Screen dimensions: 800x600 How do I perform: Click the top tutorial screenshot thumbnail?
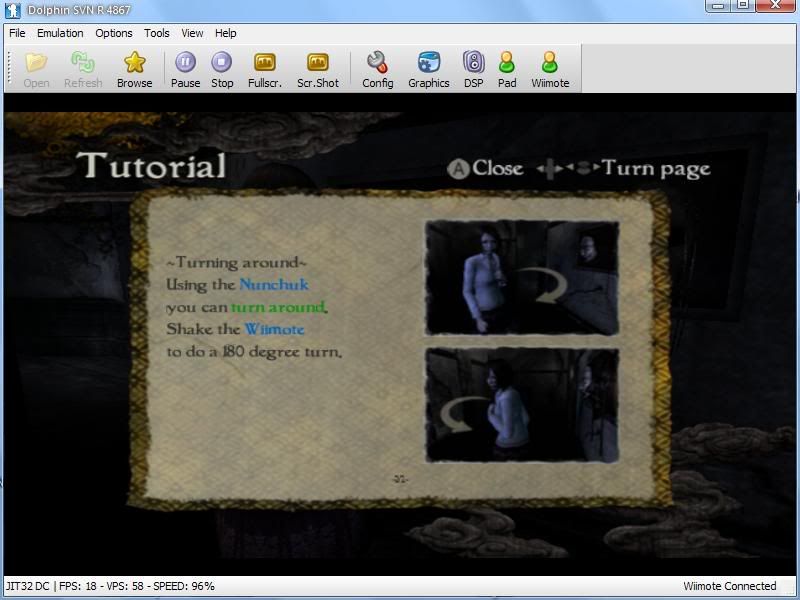pos(522,278)
